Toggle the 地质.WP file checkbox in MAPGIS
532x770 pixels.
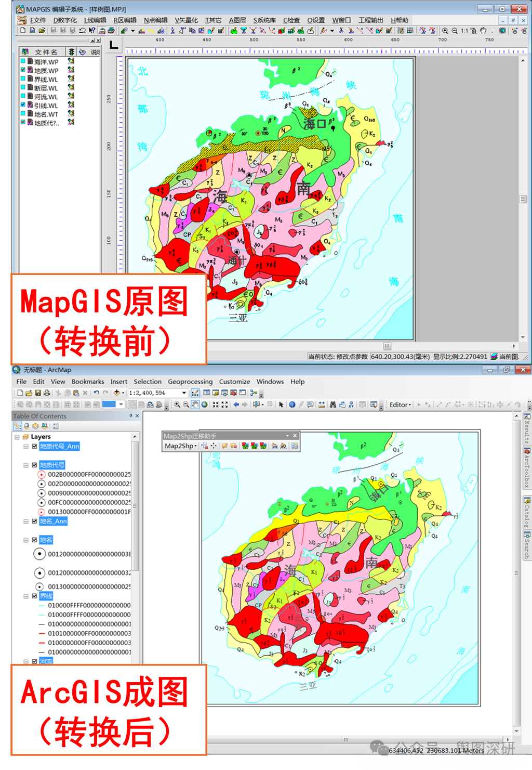(x=23, y=70)
